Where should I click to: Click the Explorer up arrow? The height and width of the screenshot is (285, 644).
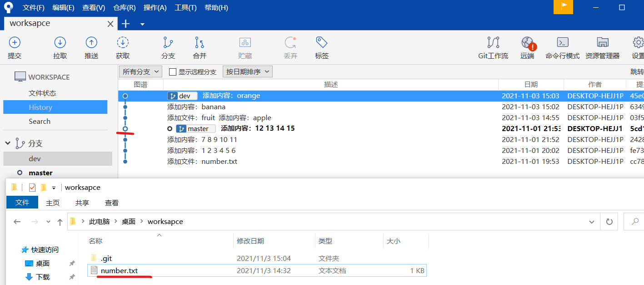60,222
